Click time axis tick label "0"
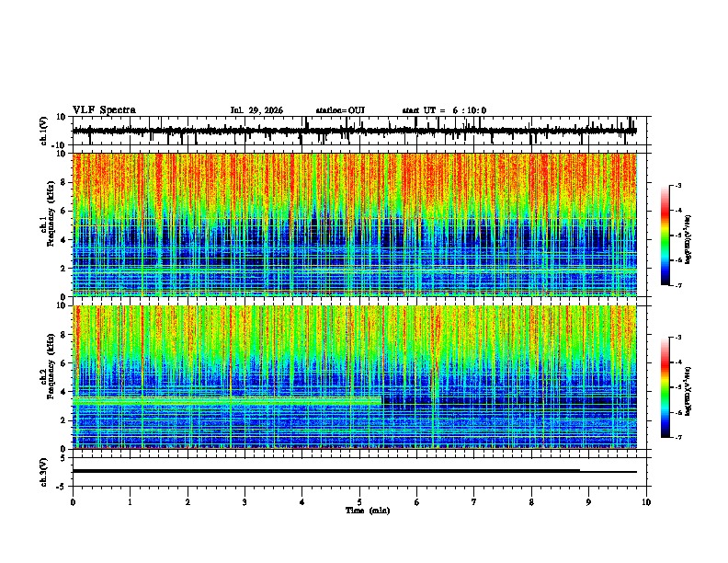The image size is (728, 563). [73, 502]
